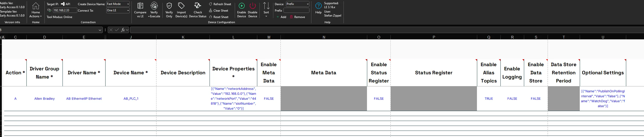
Task: Click Data Store Retention Period header
Action: coord(564,73)
